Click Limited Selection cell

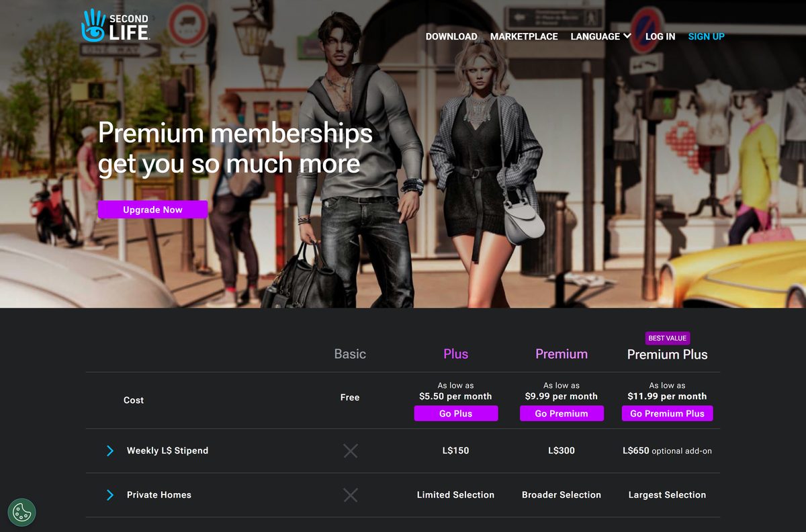pos(455,495)
